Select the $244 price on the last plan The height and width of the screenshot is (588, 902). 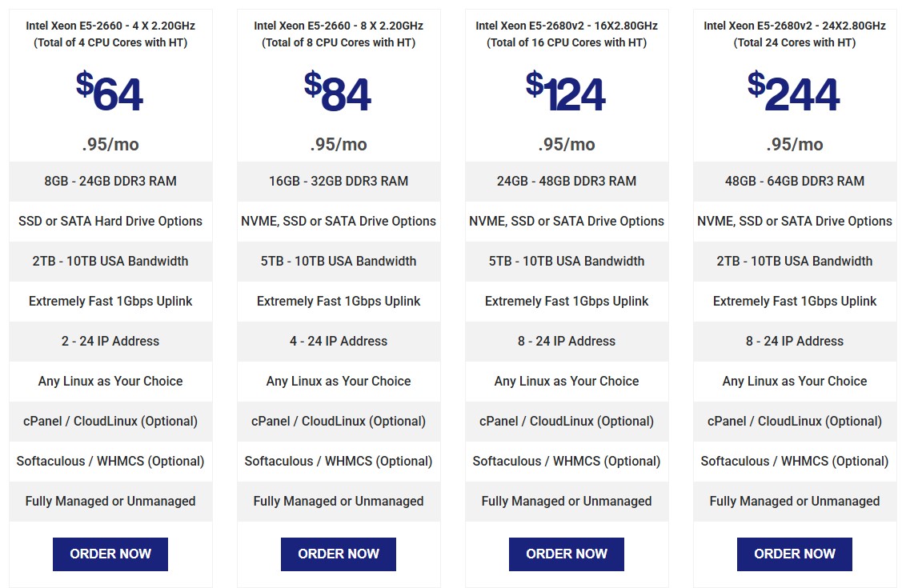click(x=794, y=92)
